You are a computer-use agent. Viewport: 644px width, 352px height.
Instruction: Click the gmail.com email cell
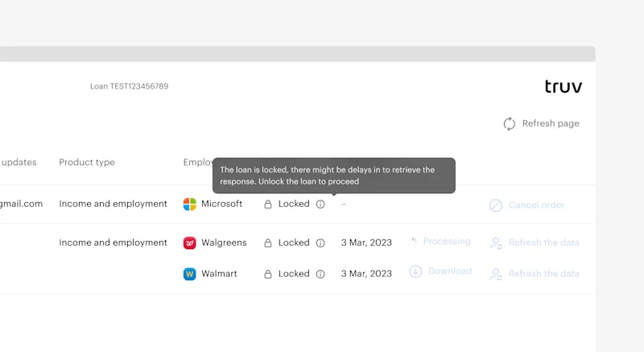(x=22, y=204)
